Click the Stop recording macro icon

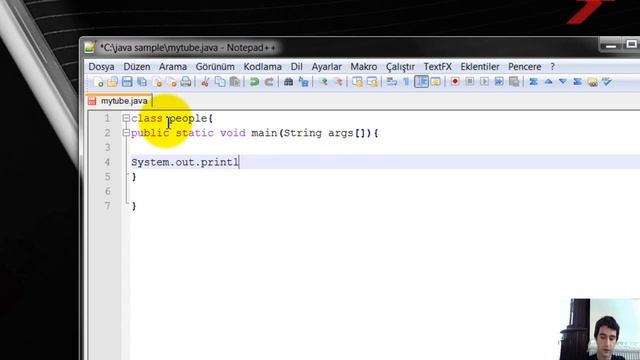click(x=470, y=82)
